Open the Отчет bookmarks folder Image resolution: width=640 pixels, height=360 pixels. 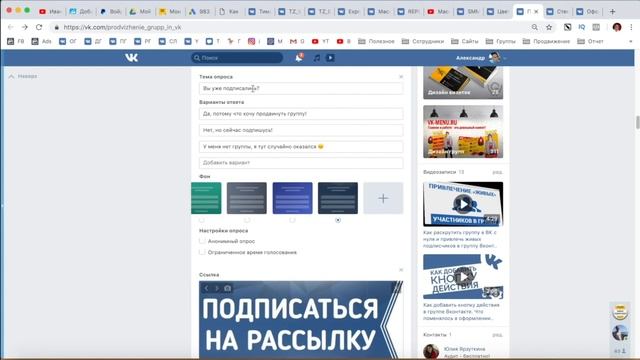coord(590,41)
